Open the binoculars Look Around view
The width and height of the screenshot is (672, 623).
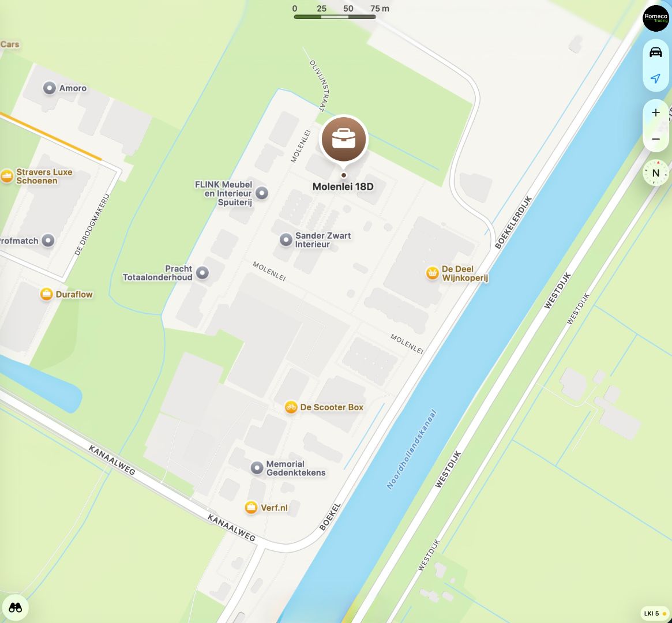point(16,607)
